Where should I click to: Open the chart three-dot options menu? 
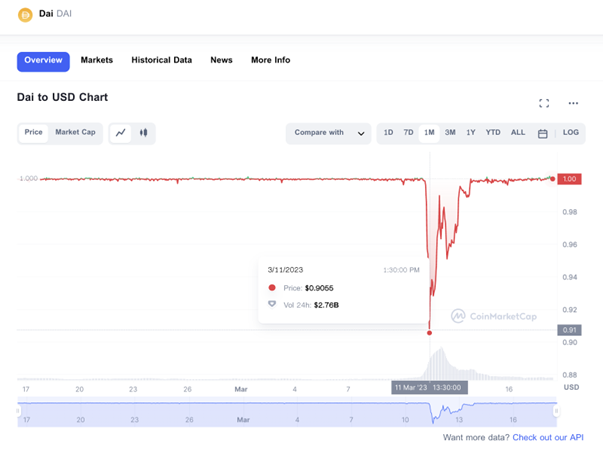tap(573, 103)
